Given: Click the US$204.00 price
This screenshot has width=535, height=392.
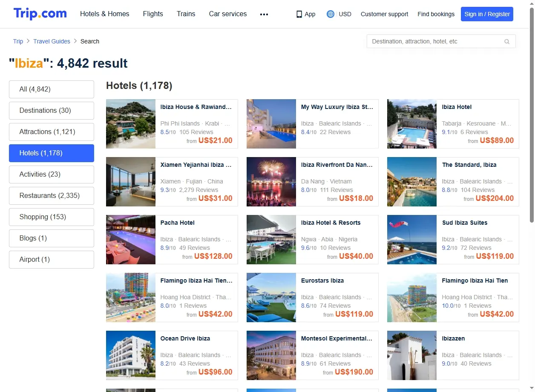Looking at the screenshot, I should click(x=495, y=198).
